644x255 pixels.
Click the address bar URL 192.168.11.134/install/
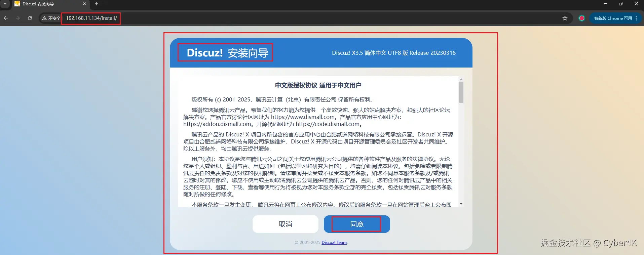[x=91, y=18]
